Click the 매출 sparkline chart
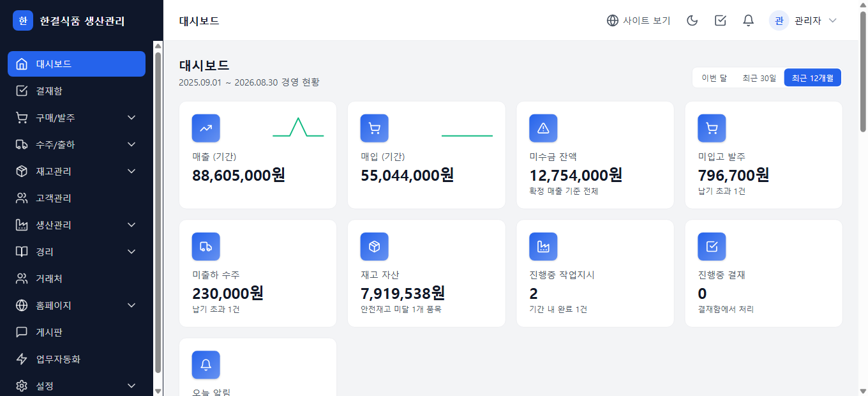The image size is (868, 396). 298,127
